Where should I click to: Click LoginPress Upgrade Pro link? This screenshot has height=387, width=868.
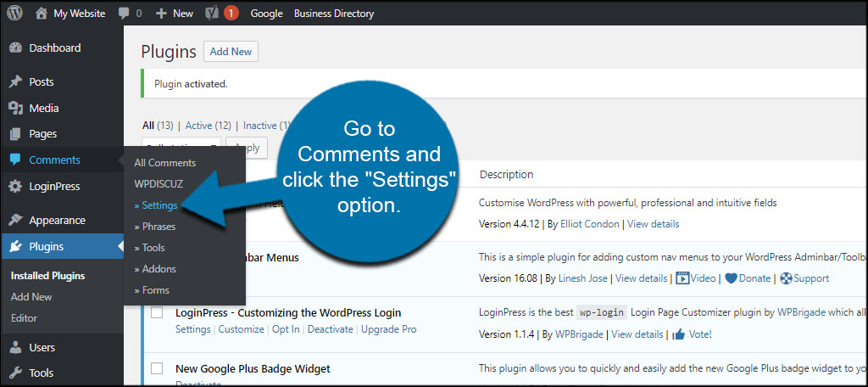pyautogui.click(x=389, y=328)
